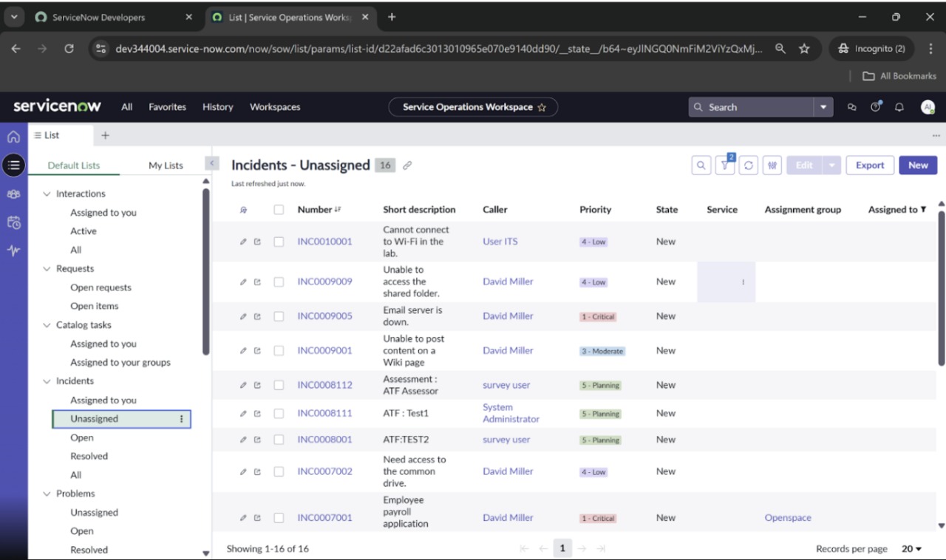Copy the list link icon beside title

point(407,165)
